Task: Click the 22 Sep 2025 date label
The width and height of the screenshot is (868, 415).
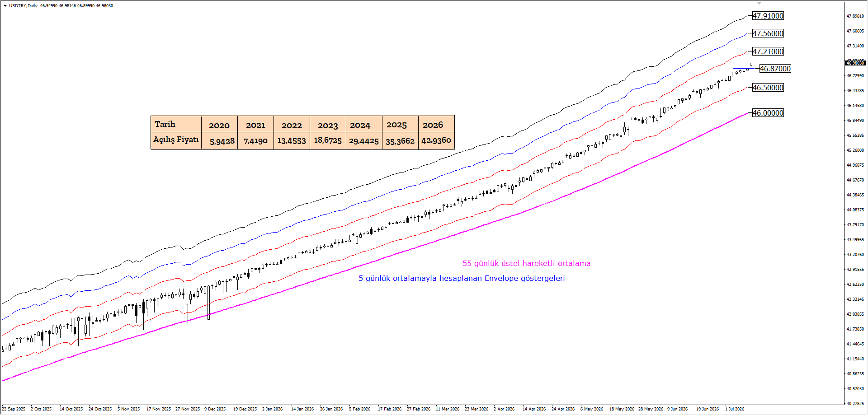Action: (x=14, y=409)
